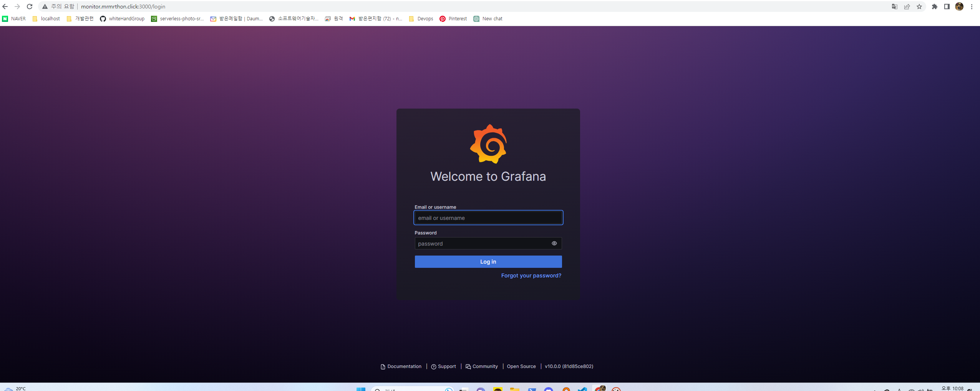Screen dimensions: 980x391
Task: Click the Email or username label
Action: coord(435,207)
